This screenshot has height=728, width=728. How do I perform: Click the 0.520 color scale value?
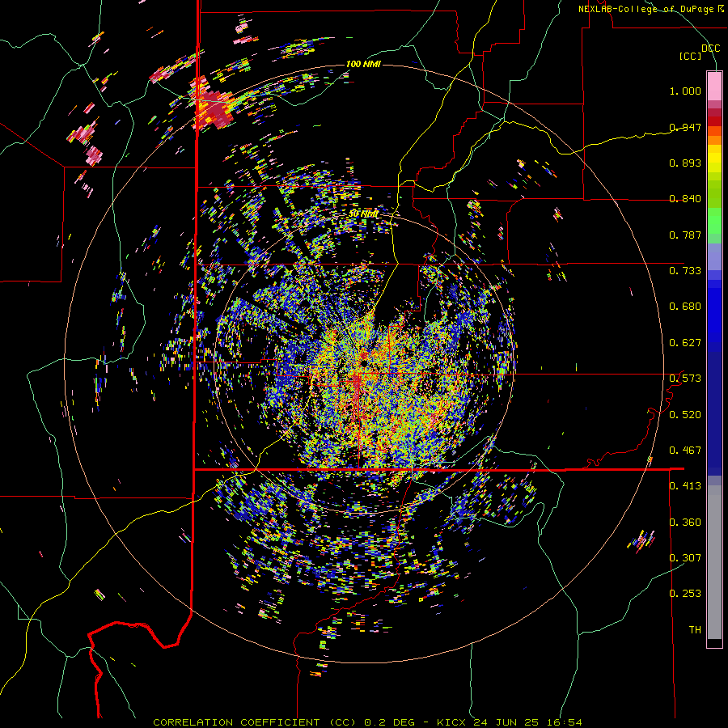(x=685, y=415)
